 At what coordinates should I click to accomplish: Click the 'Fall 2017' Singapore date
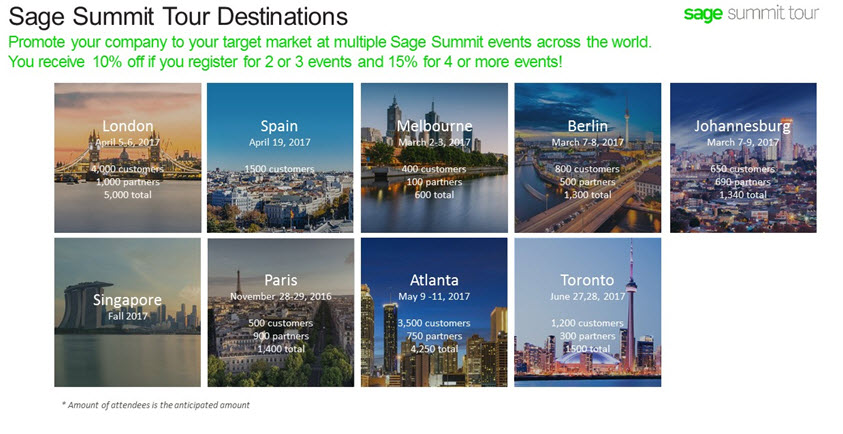(x=127, y=316)
